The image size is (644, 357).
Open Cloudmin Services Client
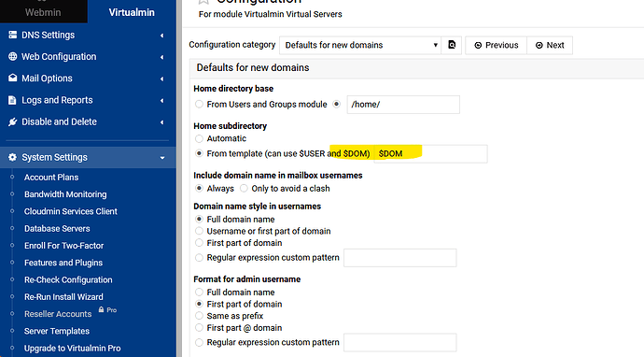click(71, 211)
